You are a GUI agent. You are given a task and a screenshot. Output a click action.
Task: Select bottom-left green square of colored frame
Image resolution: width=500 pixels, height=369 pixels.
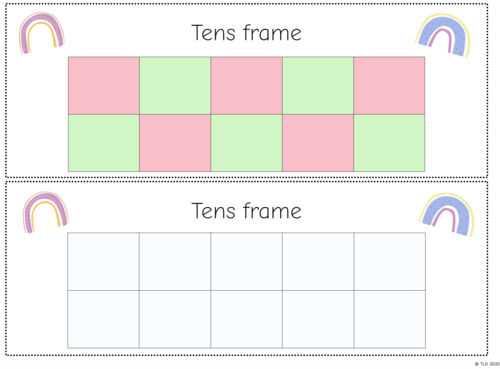(104, 143)
